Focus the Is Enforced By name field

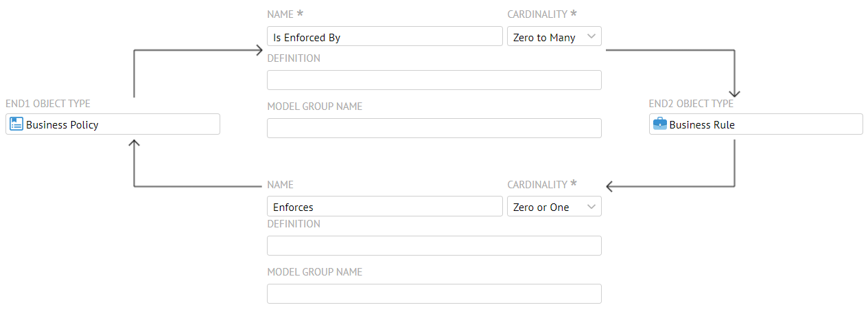tap(384, 37)
